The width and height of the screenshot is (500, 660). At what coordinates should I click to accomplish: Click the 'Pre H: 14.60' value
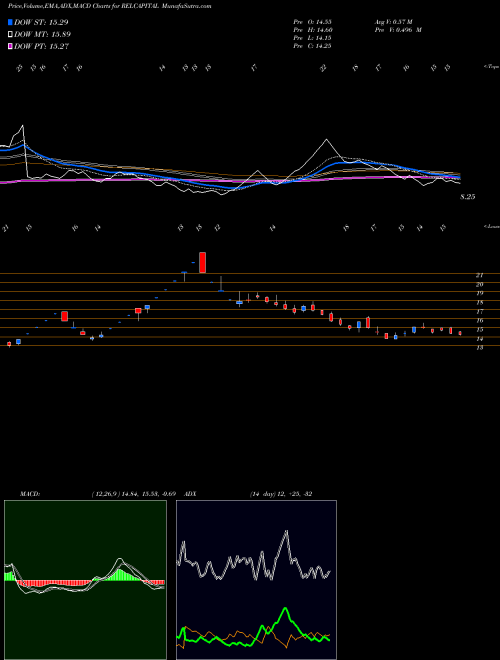[313, 30]
